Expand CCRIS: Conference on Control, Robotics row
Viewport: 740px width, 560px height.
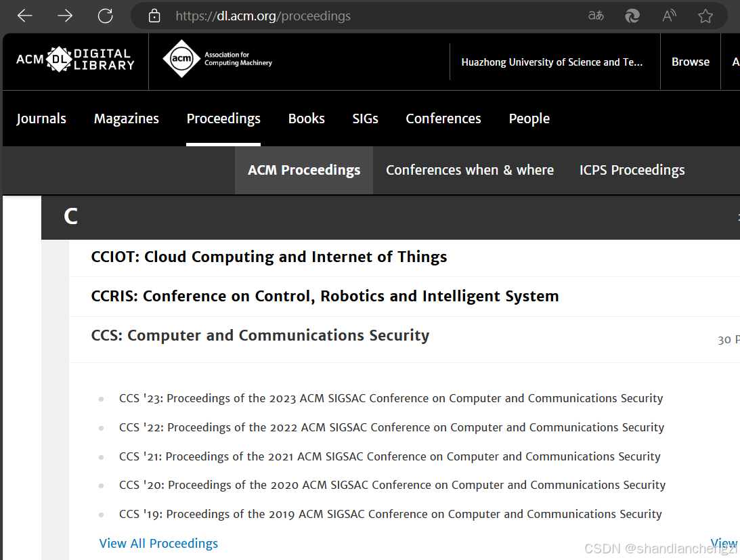tap(325, 296)
